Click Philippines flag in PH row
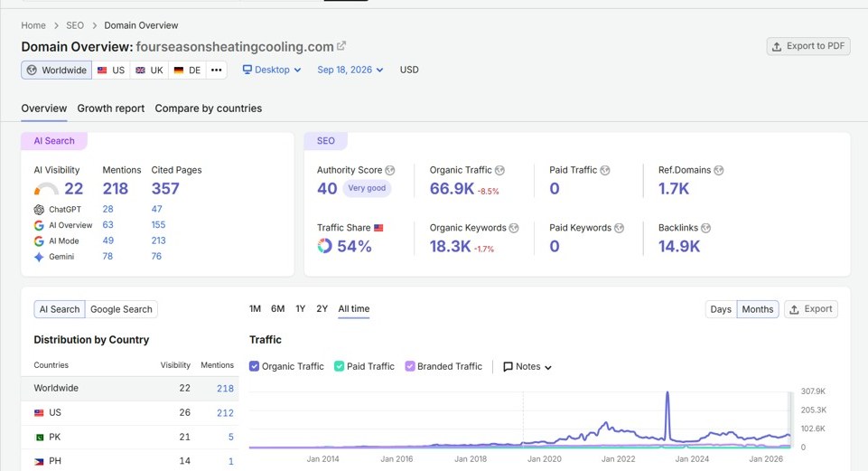Image resolution: width=868 pixels, height=471 pixels. [39, 461]
